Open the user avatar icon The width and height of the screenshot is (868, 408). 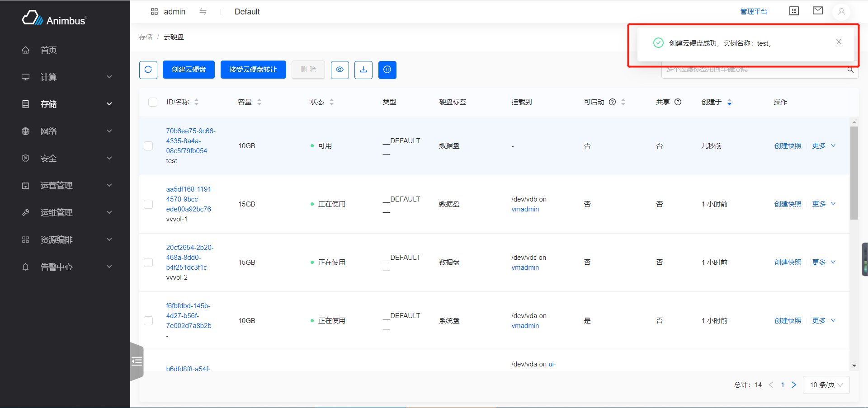coord(841,12)
